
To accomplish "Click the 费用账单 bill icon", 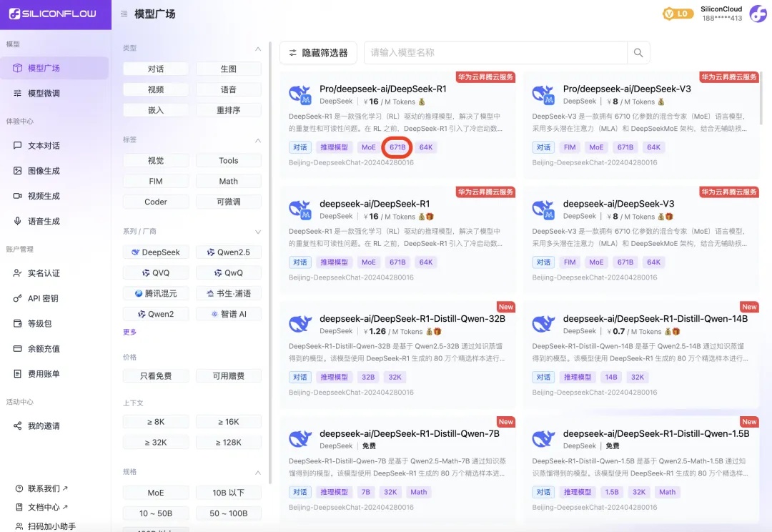I will click(18, 373).
